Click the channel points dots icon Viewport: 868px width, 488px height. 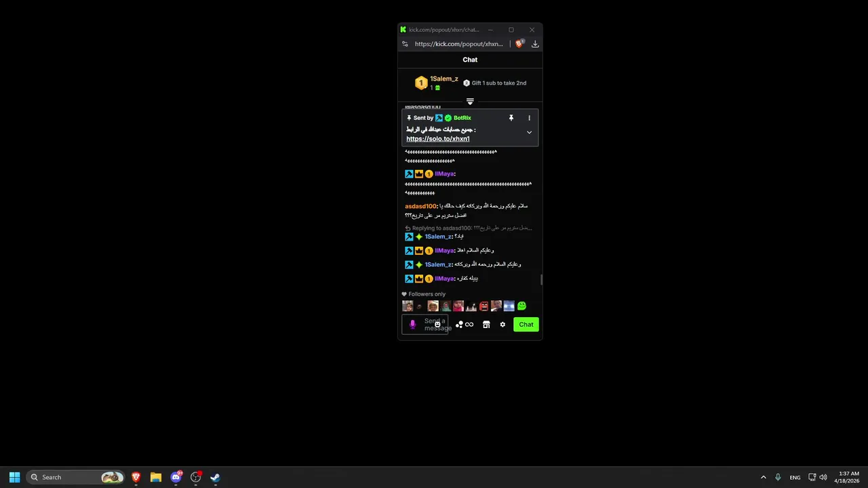point(459,325)
